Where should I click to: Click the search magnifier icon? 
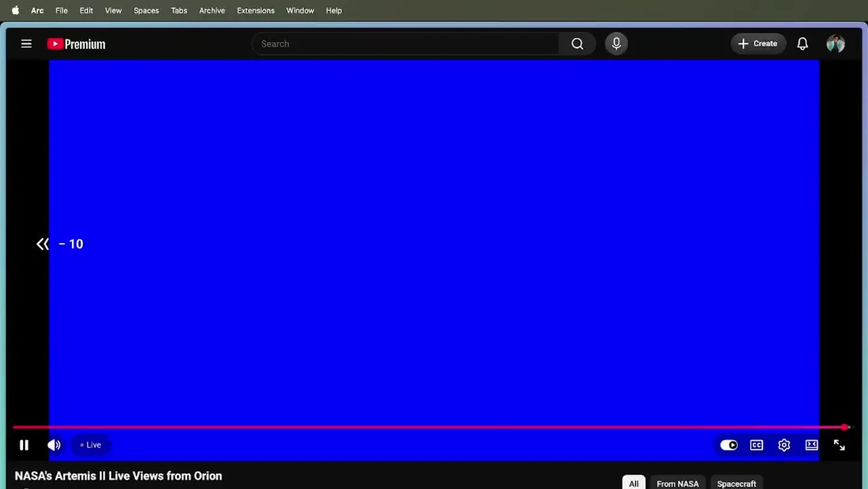pyautogui.click(x=577, y=43)
